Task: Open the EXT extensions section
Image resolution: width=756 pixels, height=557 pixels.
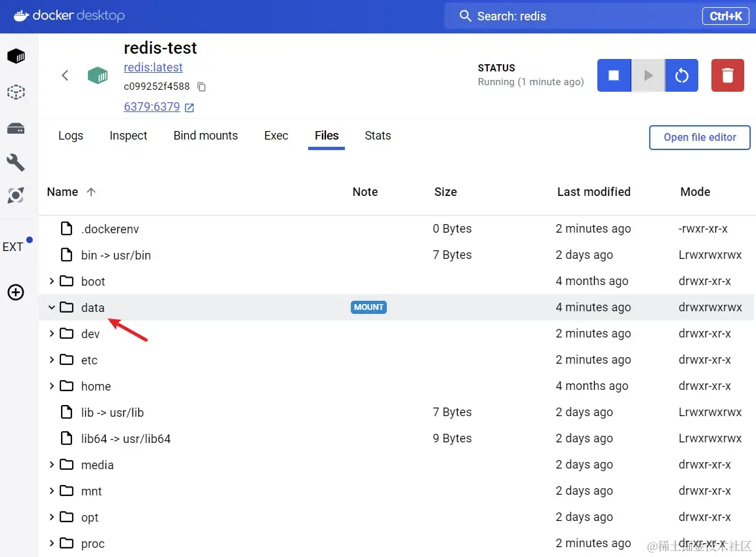Action: pyautogui.click(x=13, y=246)
